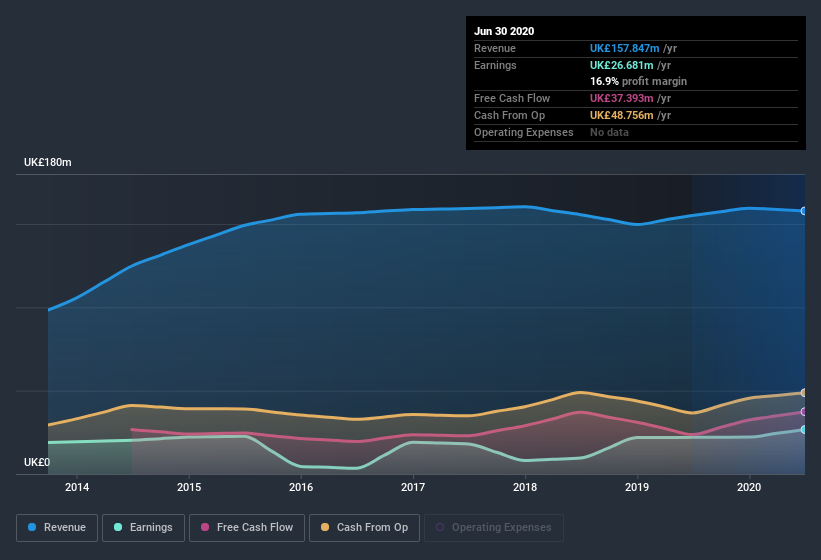
Task: Click the 16.9% profit margin text
Action: (x=638, y=82)
